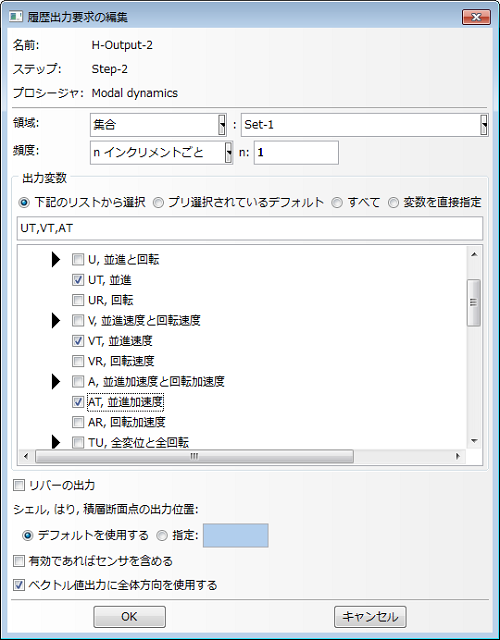500x640 pixels.
Task: Open the Set-1 dropdown list
Action: 364,125
